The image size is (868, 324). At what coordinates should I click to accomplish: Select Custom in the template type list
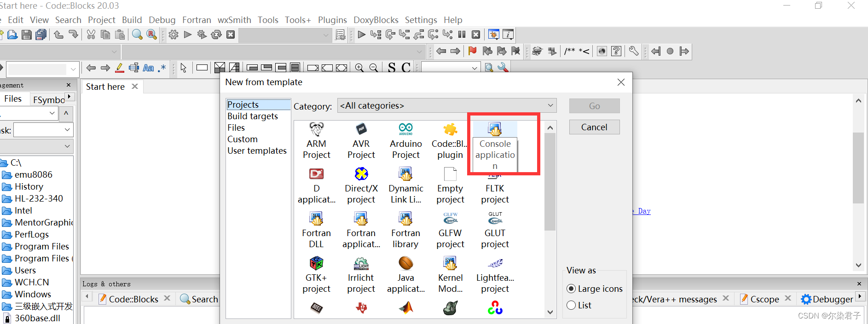pos(243,139)
